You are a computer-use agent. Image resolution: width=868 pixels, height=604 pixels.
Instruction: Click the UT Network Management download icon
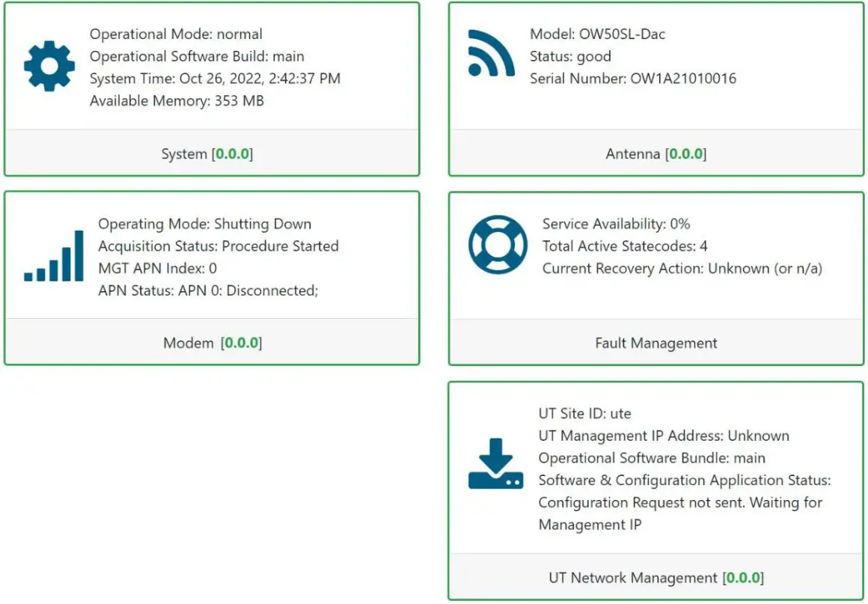495,464
